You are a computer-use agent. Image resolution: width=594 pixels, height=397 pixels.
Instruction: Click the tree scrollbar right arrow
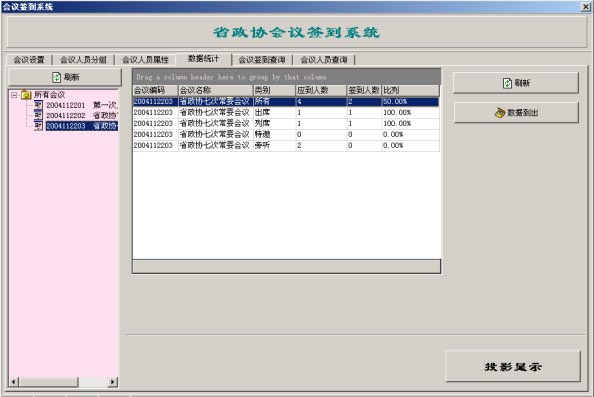point(113,382)
